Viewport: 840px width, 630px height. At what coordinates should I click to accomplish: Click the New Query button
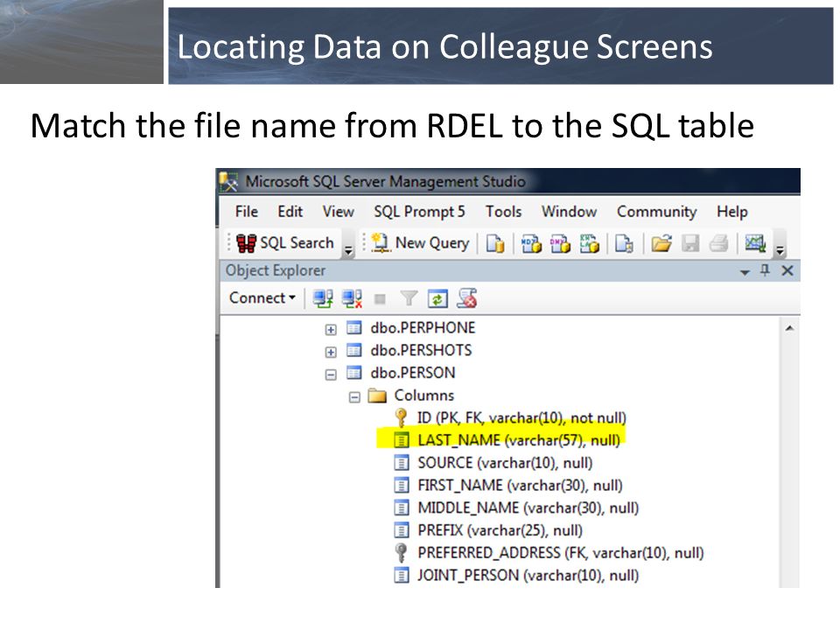click(420, 243)
